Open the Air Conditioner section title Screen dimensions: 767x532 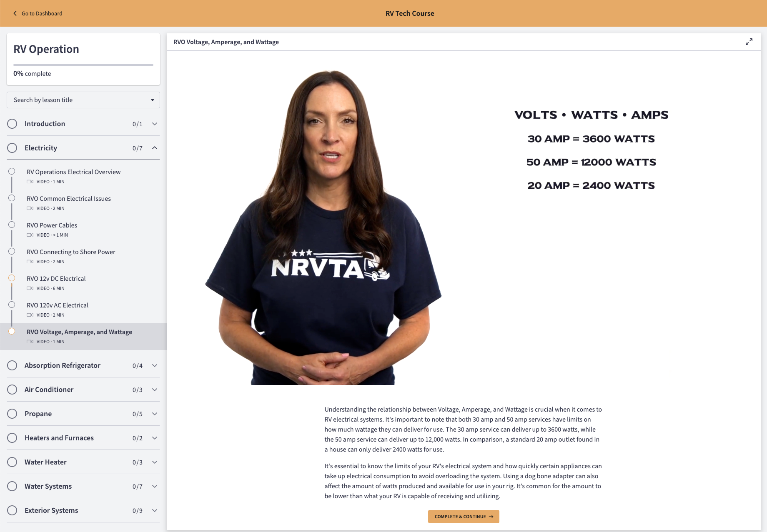coord(49,390)
